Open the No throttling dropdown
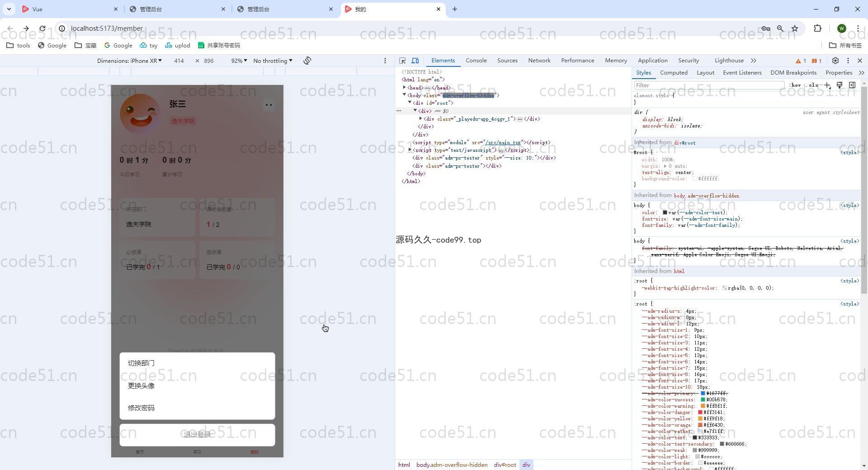Viewport: 868px width, 470px height. (273, 61)
